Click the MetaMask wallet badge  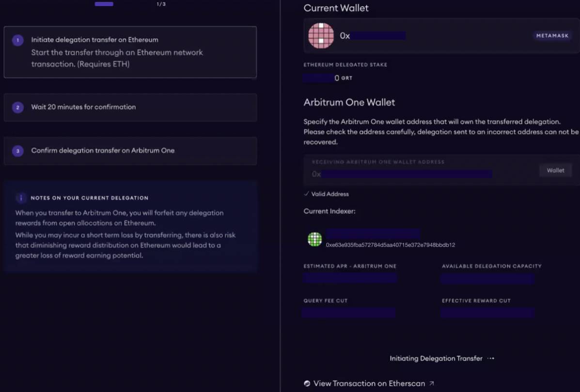click(x=552, y=36)
